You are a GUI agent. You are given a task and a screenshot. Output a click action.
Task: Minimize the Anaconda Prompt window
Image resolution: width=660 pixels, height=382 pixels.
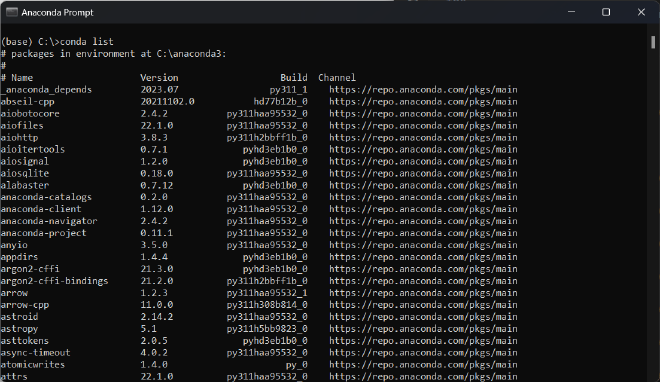point(571,12)
